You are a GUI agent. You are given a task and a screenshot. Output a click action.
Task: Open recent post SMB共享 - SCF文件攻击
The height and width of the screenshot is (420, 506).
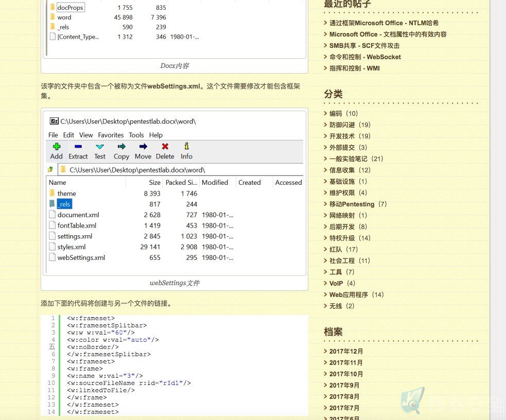(x=364, y=45)
